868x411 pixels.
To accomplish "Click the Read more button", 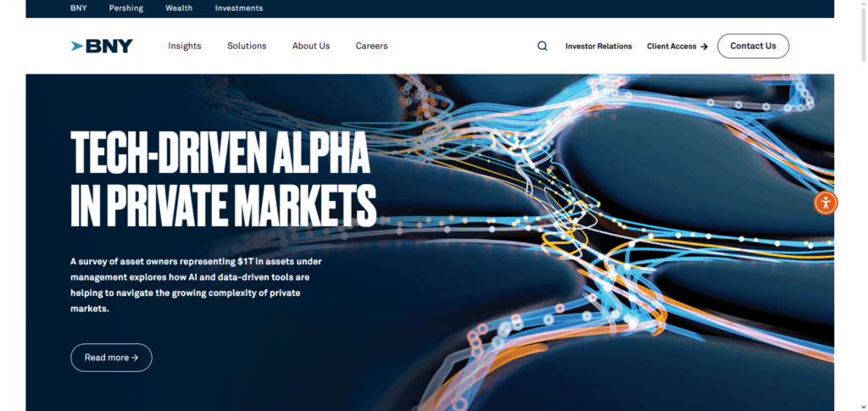I will point(111,358).
